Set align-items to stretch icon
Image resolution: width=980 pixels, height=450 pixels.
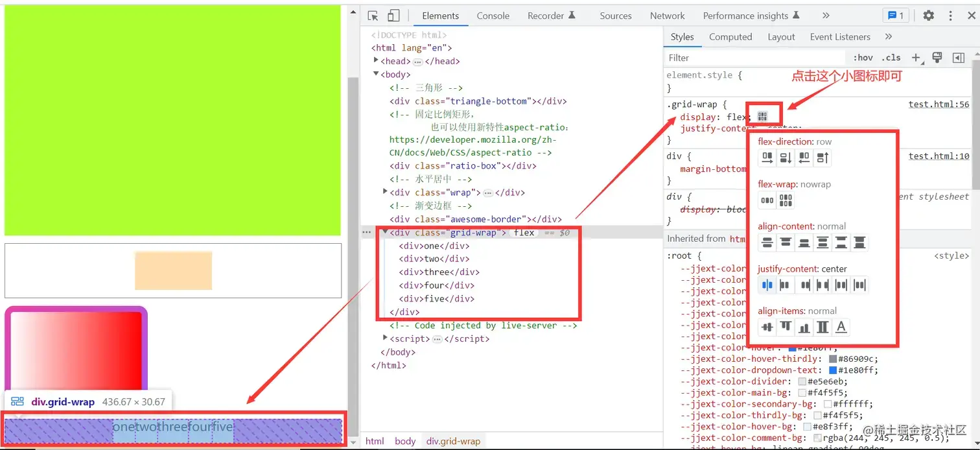click(822, 327)
